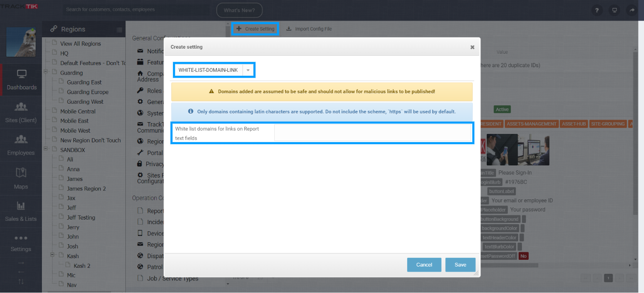Click the Job / Service Types document icon
Screen dimensions: 644x293
point(140,278)
